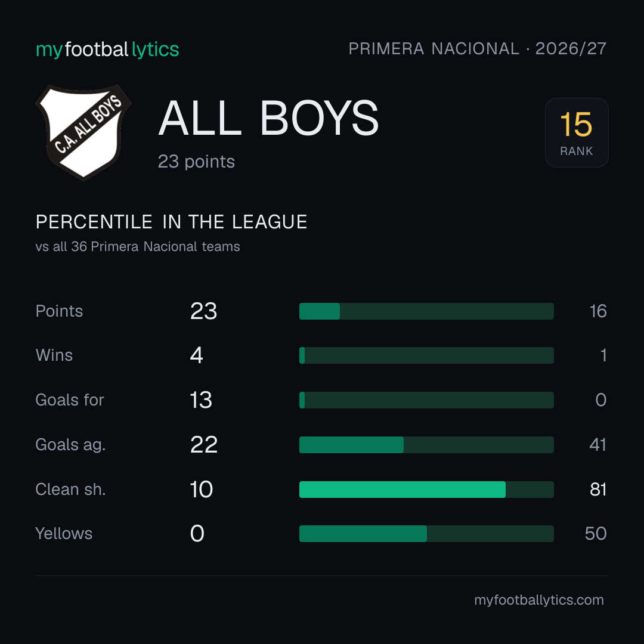Click the Yellows percentile bar

point(426,534)
